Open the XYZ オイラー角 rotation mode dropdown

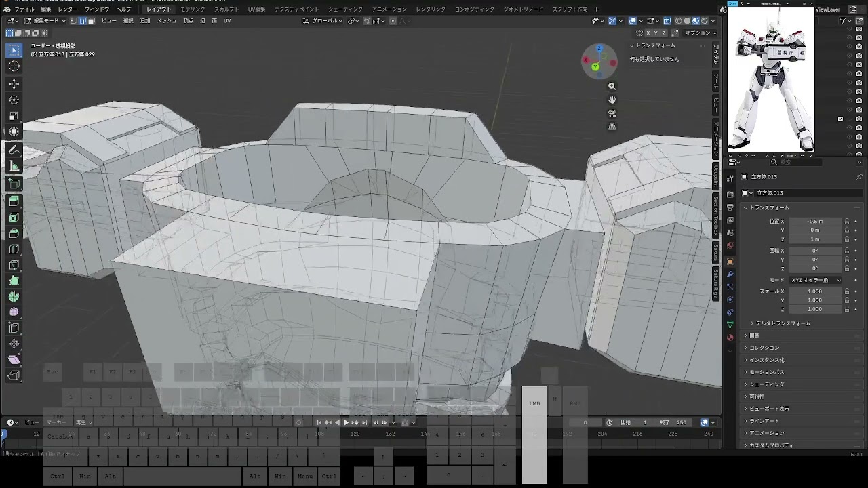click(814, 280)
